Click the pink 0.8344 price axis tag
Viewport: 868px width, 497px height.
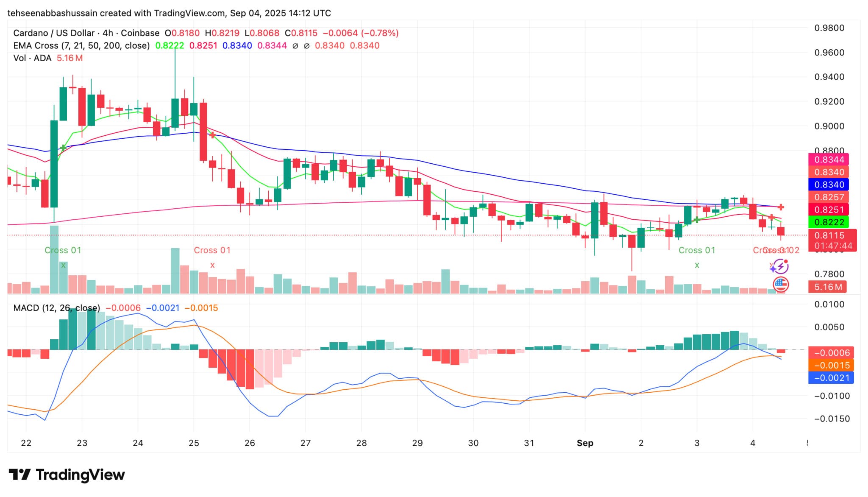tap(829, 160)
